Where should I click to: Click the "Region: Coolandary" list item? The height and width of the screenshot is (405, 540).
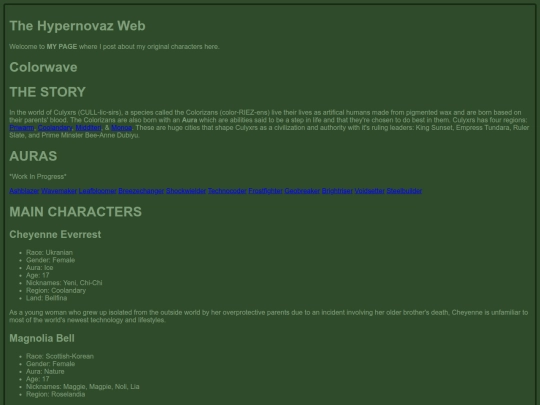56,290
